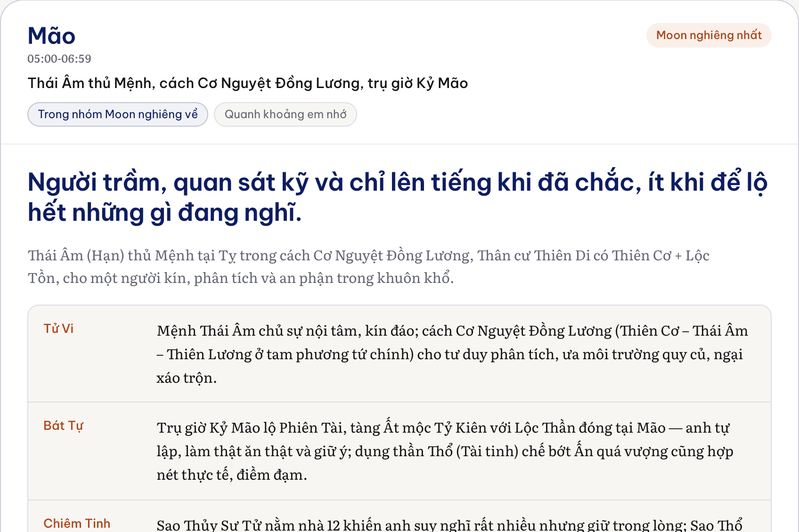The width and height of the screenshot is (799, 532).
Task: Click the headline starting "Người trầm, quan sát kỹ"
Action: [x=398, y=197]
